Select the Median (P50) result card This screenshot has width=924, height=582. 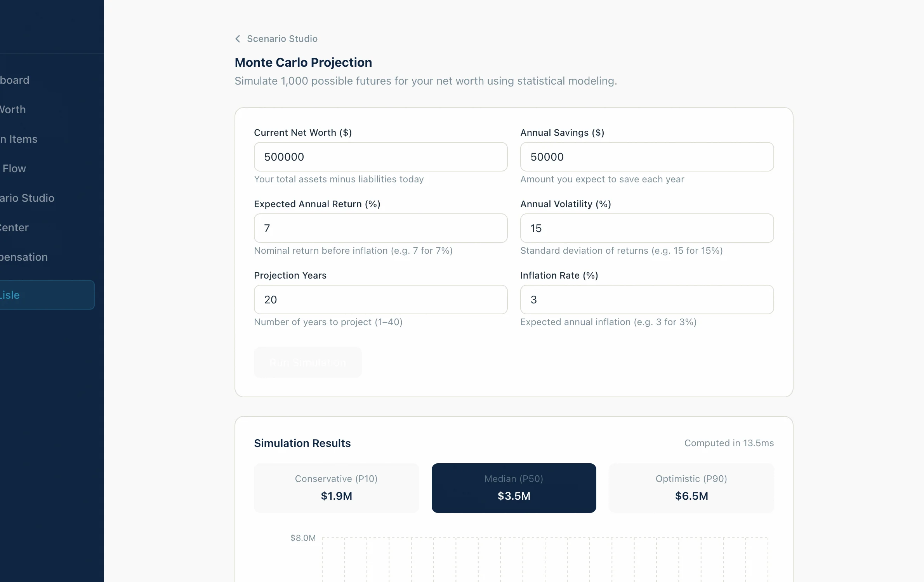(x=514, y=488)
